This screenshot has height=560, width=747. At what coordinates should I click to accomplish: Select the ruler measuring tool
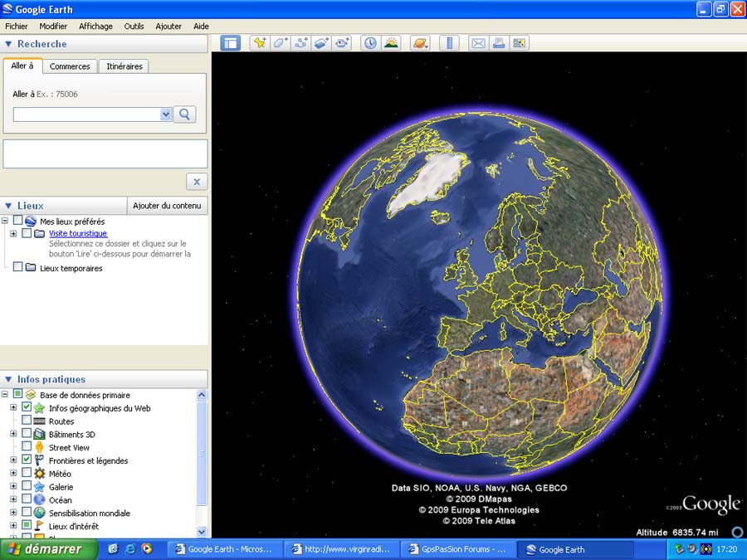point(449,43)
